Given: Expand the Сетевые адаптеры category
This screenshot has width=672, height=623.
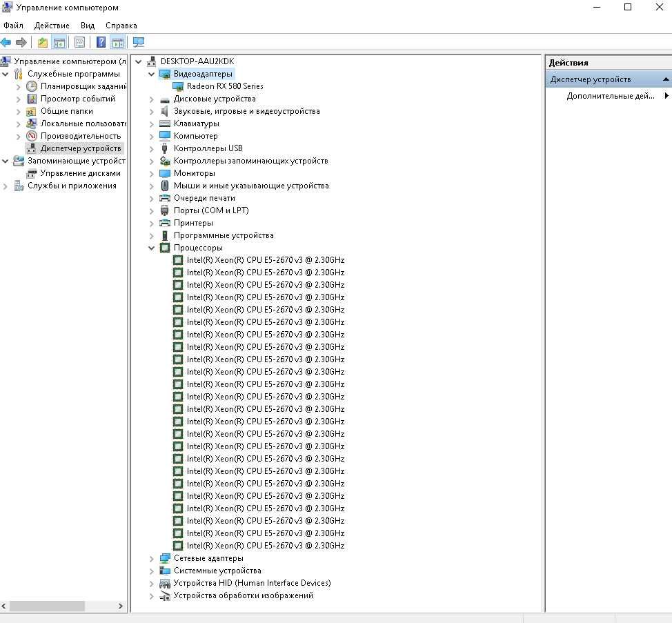Looking at the screenshot, I should click(151, 558).
